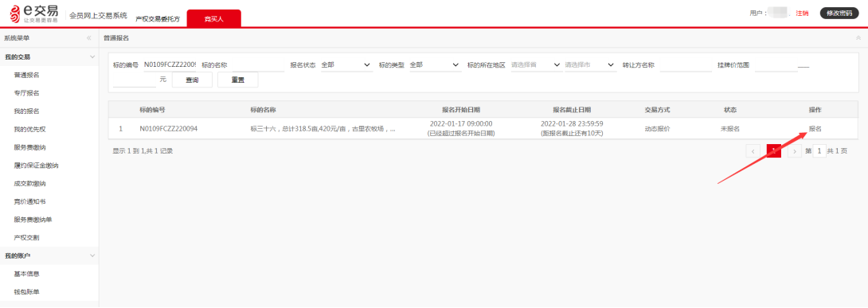Open 履约保证金缴纳 in sidebar

[x=36, y=166]
